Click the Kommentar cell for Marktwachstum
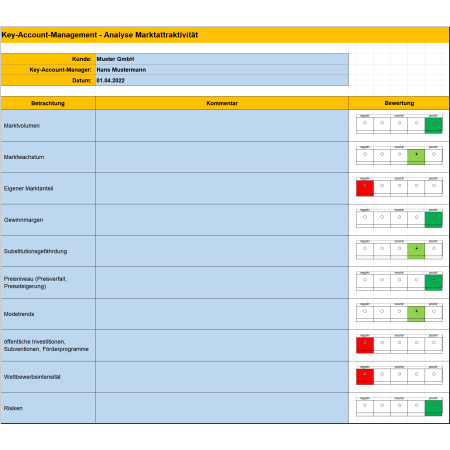 click(222, 157)
